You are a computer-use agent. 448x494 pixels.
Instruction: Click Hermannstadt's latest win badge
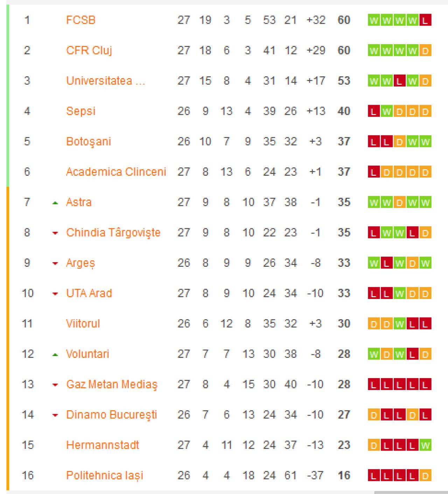click(x=425, y=445)
